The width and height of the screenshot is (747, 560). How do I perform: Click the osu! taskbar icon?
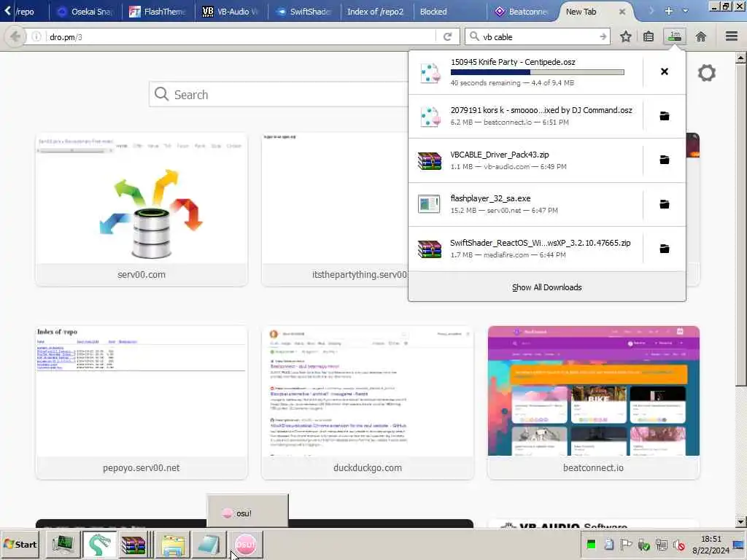(245, 544)
